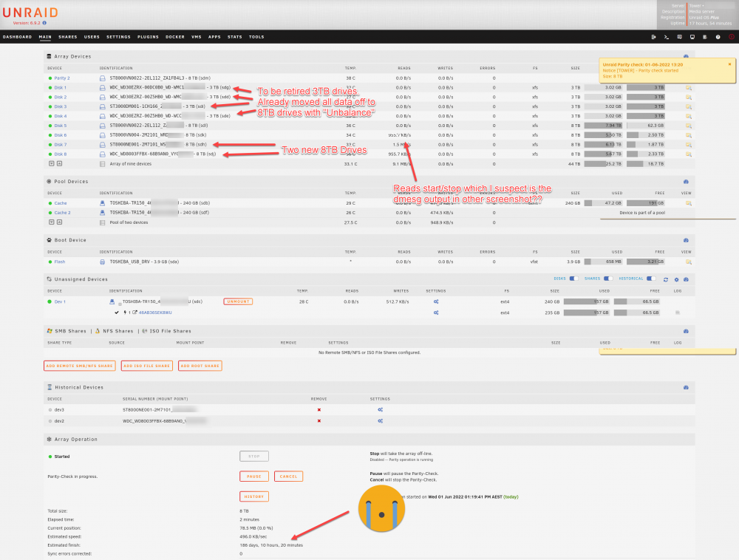This screenshot has height=560, width=739.
Task: Open settings for historical device dev2
Action: (381, 420)
